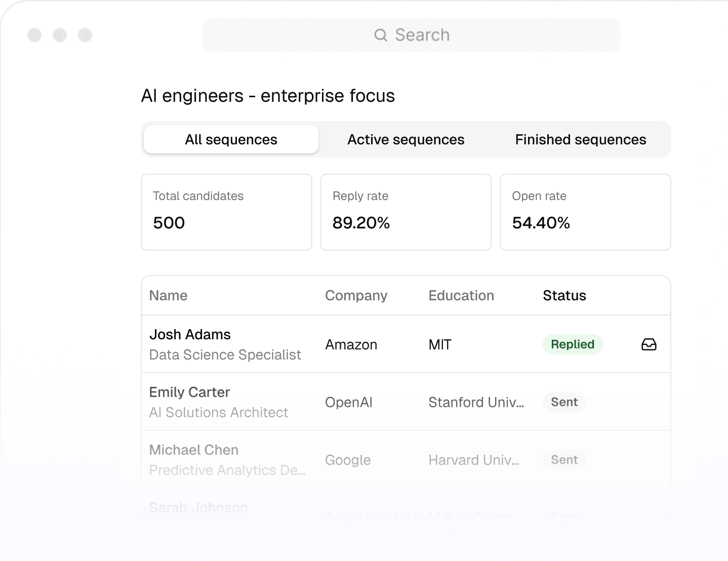
Task: Sort by the Name column header
Action: tap(168, 296)
